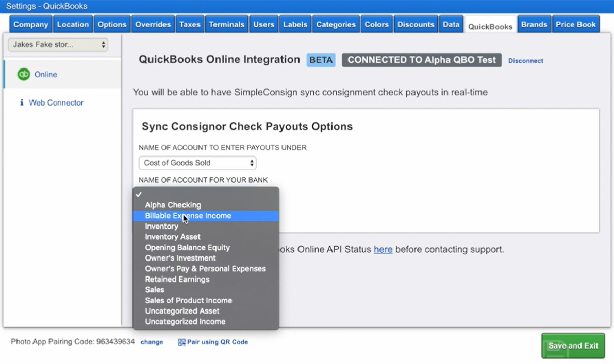Image resolution: width=614 pixels, height=364 pixels.
Task: Select Web Connector in the sidebar
Action: coord(56,102)
